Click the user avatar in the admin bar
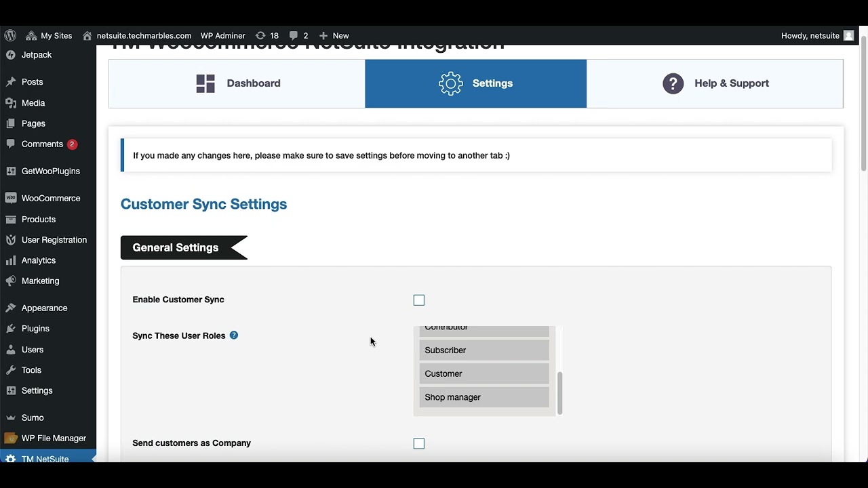Viewport: 868px width, 488px height. pos(848,35)
